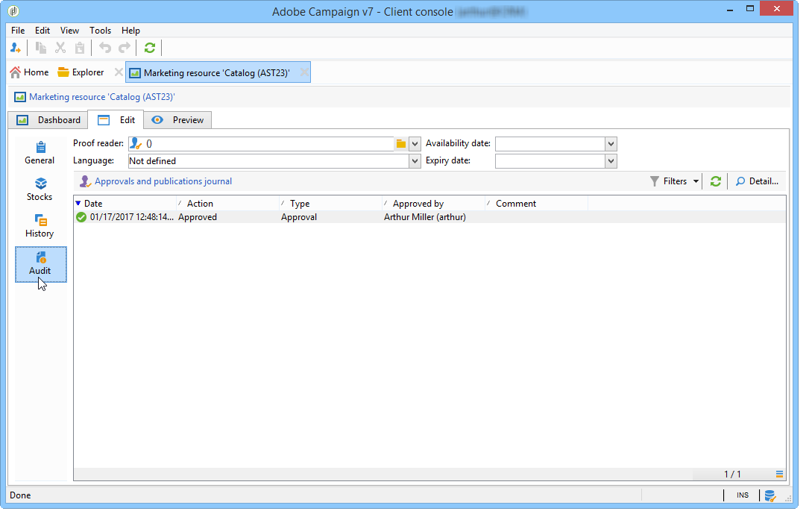Close the Explorer tab
This screenshot has width=812, height=520.
point(119,72)
